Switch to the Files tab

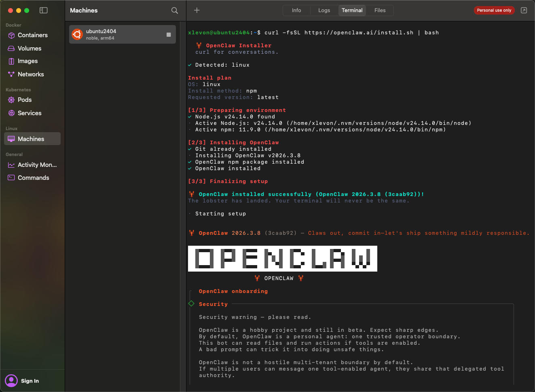380,11
